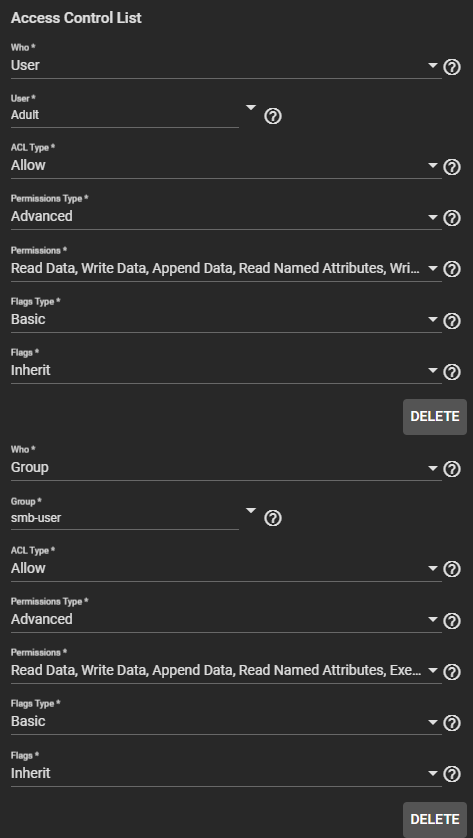This screenshot has width=473, height=838.
Task: Click the Adult user input field
Action: (x=125, y=115)
